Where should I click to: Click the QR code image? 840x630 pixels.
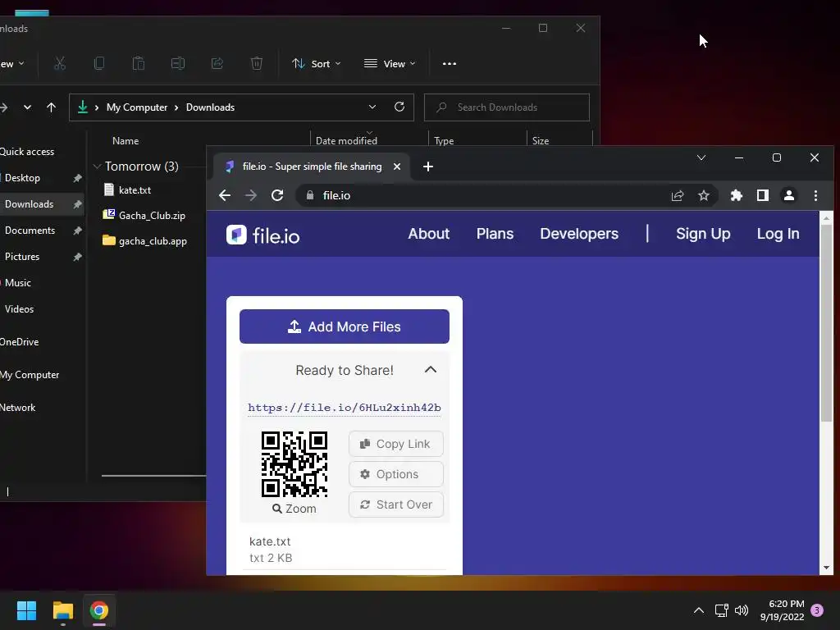tap(294, 464)
